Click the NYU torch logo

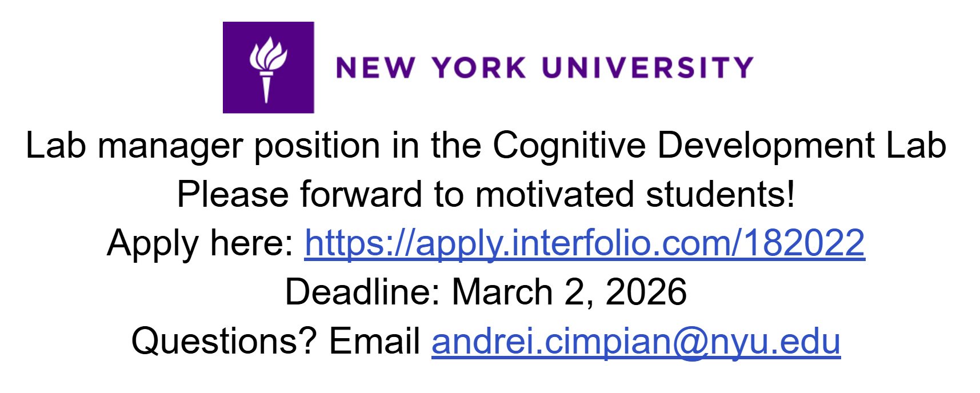(x=268, y=67)
